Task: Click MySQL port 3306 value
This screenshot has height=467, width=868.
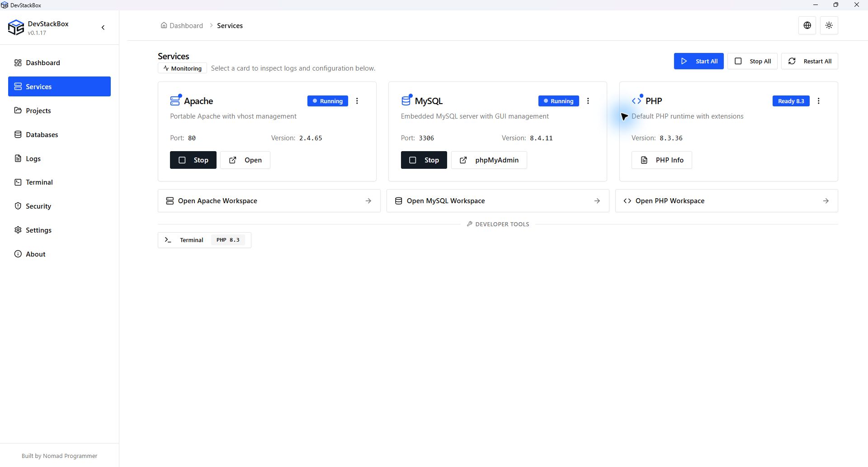Action: (426, 138)
